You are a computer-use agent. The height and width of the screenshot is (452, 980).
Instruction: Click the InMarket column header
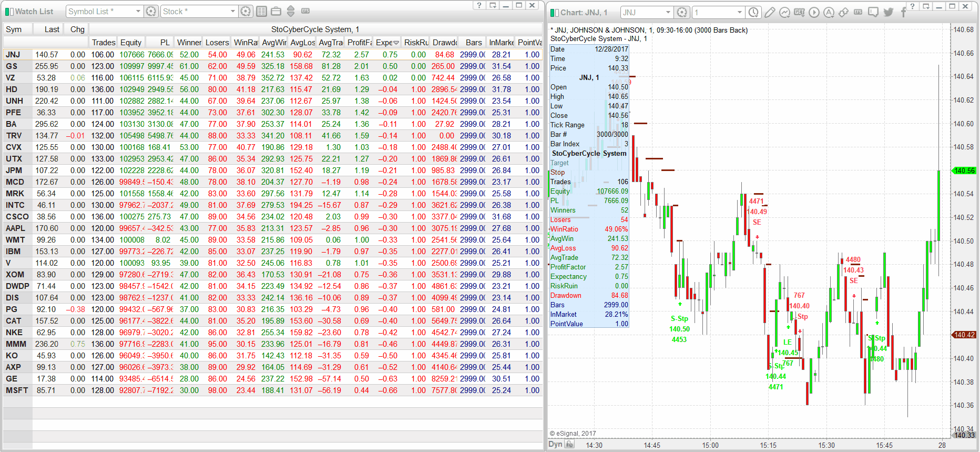click(x=501, y=43)
